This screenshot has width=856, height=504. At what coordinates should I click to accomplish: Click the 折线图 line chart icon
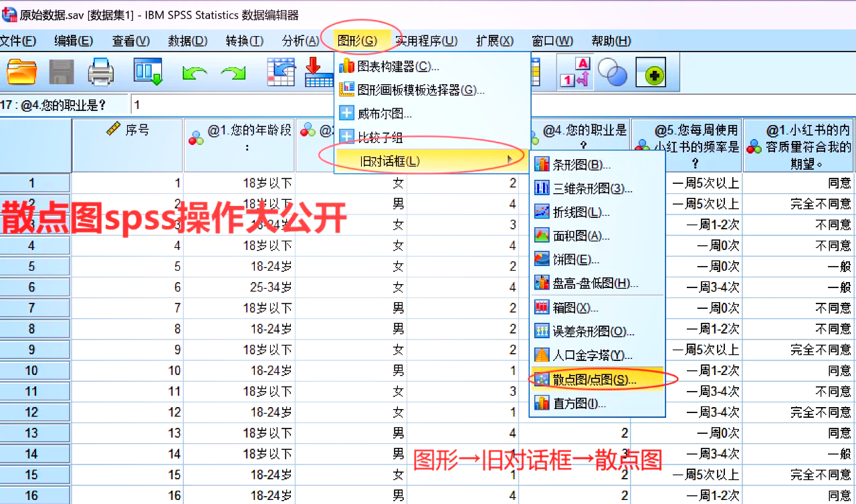pyautogui.click(x=542, y=212)
